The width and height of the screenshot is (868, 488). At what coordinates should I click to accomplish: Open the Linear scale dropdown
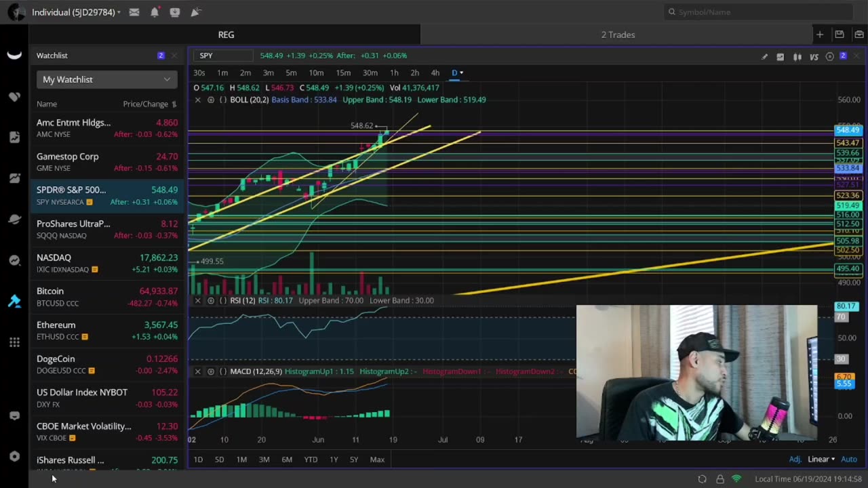point(821,460)
